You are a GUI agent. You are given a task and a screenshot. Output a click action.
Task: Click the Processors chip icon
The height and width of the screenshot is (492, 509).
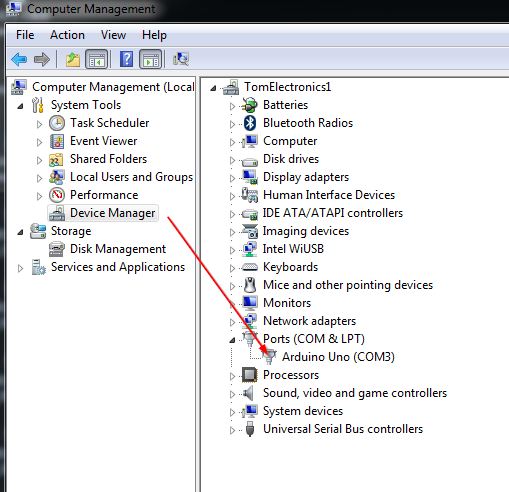(250, 375)
